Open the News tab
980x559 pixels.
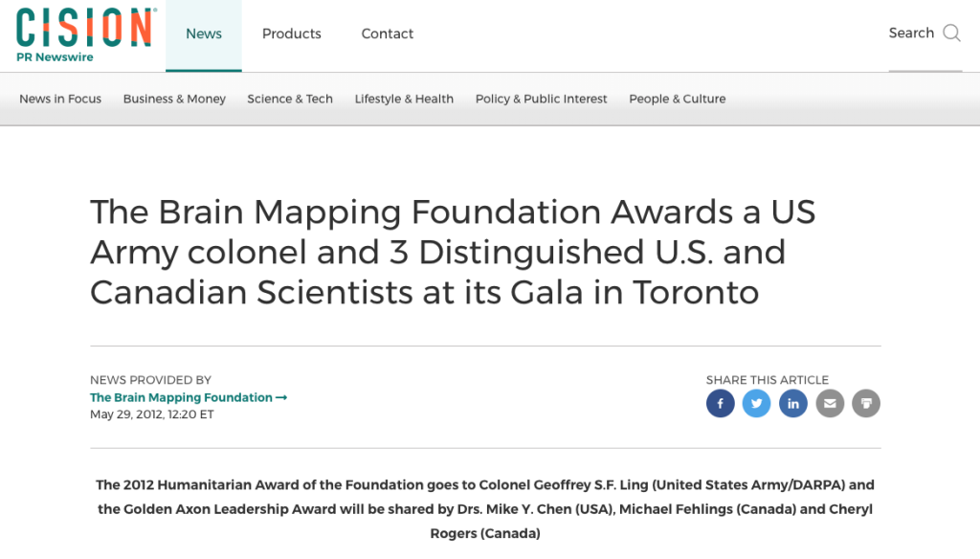204,34
